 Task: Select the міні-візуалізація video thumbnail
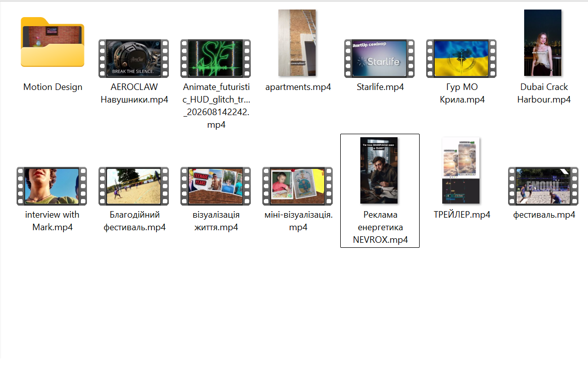(x=298, y=186)
